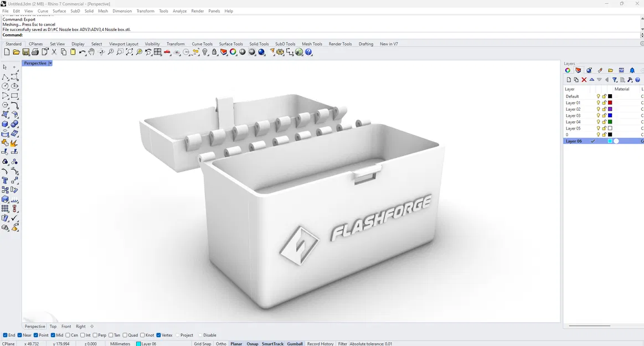Enable Gumball in the status bar
Image resolution: width=644 pixels, height=346 pixels.
295,343
